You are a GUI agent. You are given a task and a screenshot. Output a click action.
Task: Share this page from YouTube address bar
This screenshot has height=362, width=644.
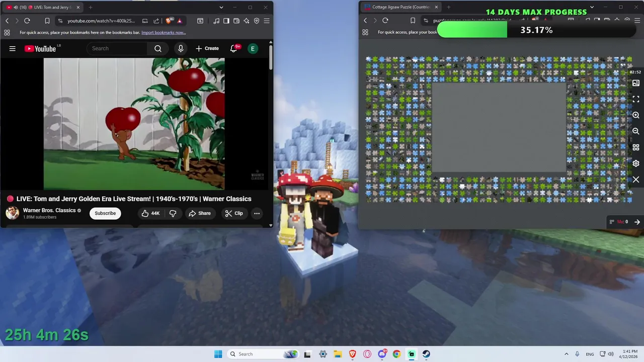156,21
